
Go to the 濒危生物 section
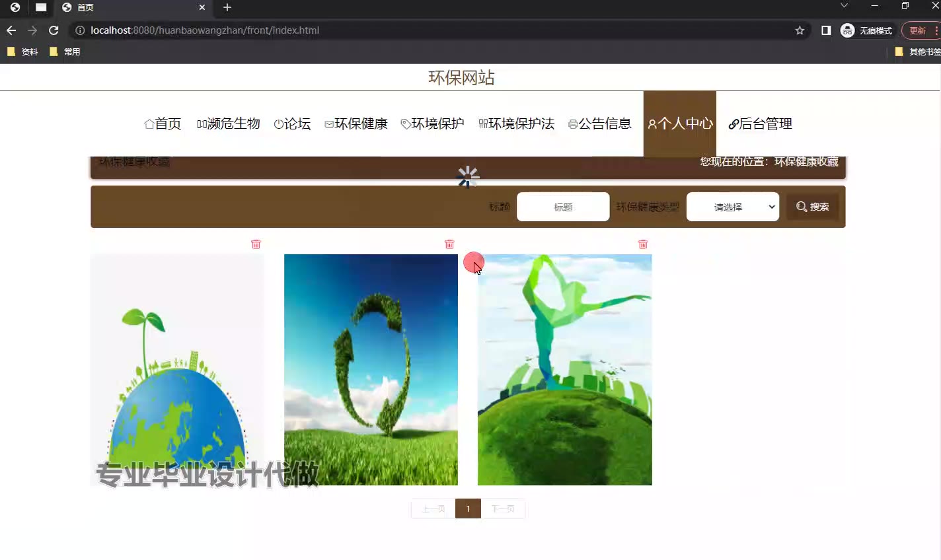(x=229, y=124)
